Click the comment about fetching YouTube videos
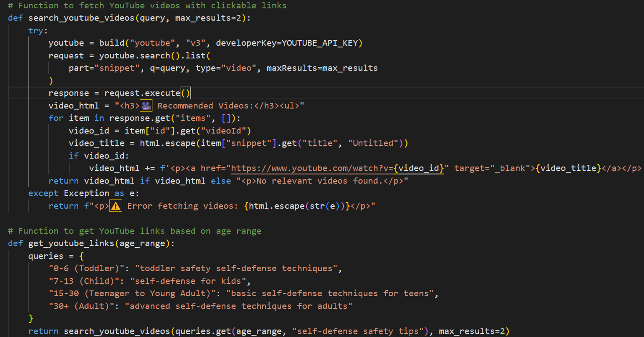Screen dimensions: 644x337 click(x=147, y=6)
